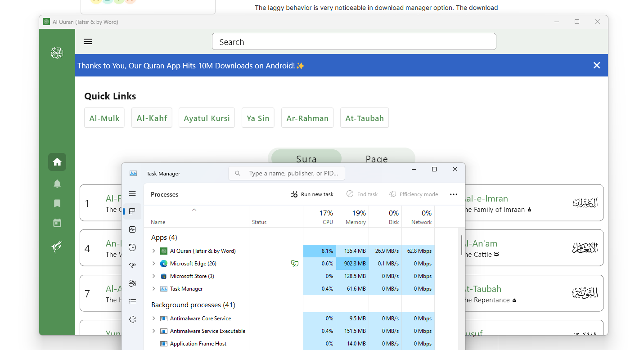Open the Al-An'am sura card
The image size is (644, 350).
[x=534, y=248]
